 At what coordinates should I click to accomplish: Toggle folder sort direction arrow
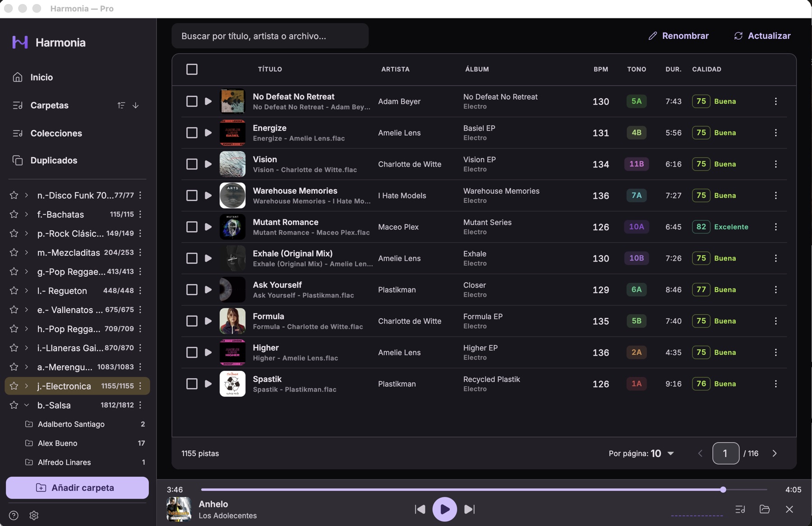coord(135,105)
